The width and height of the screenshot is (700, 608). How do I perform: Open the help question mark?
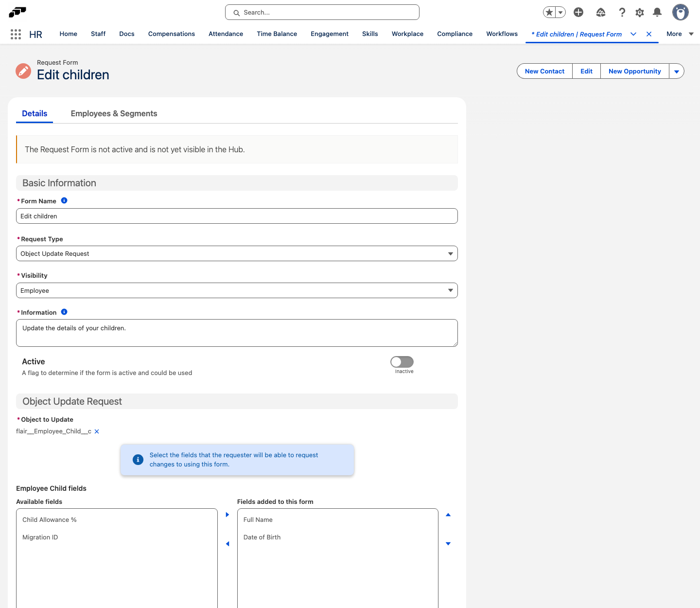622,12
